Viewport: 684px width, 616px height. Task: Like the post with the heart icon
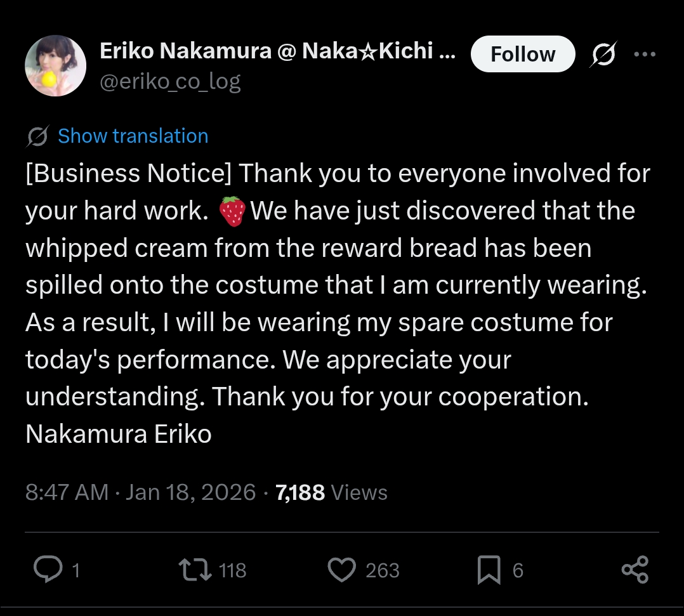[341, 570]
